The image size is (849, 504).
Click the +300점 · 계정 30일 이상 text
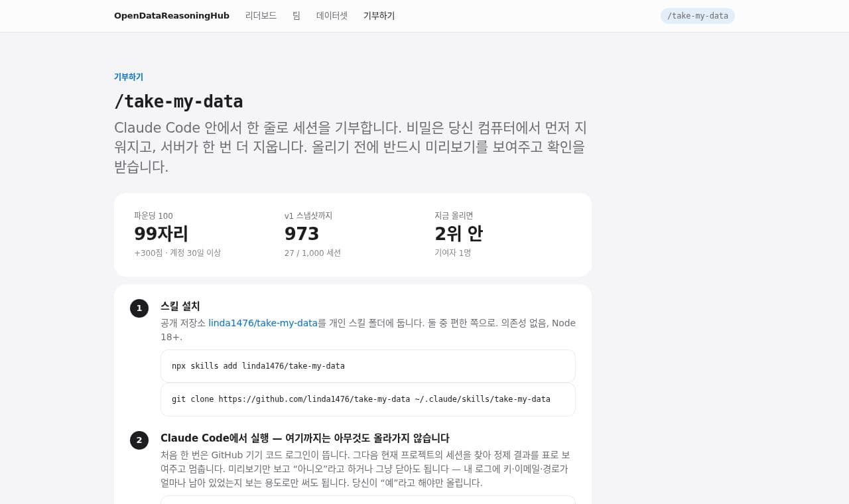[x=177, y=253]
